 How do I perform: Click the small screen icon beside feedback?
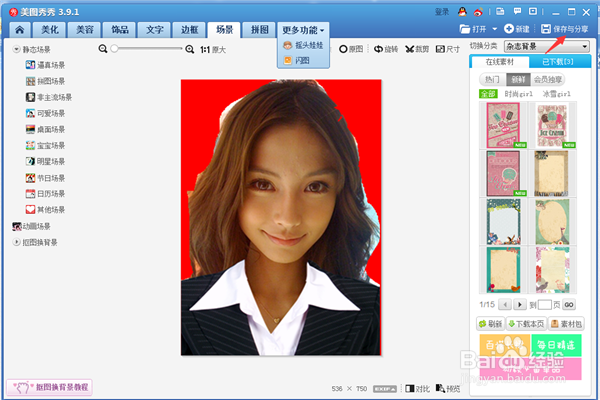(533, 11)
